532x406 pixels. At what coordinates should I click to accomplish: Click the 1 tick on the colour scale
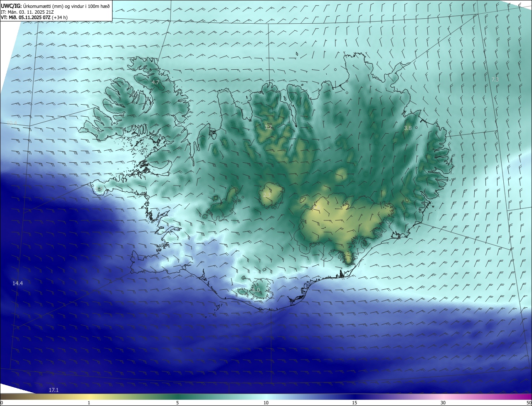[x=89, y=403]
